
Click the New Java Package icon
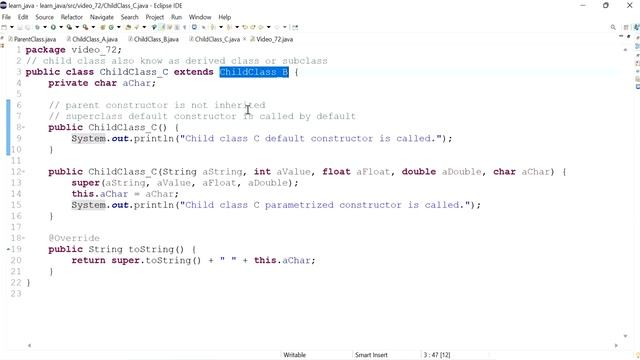tap(102, 27)
